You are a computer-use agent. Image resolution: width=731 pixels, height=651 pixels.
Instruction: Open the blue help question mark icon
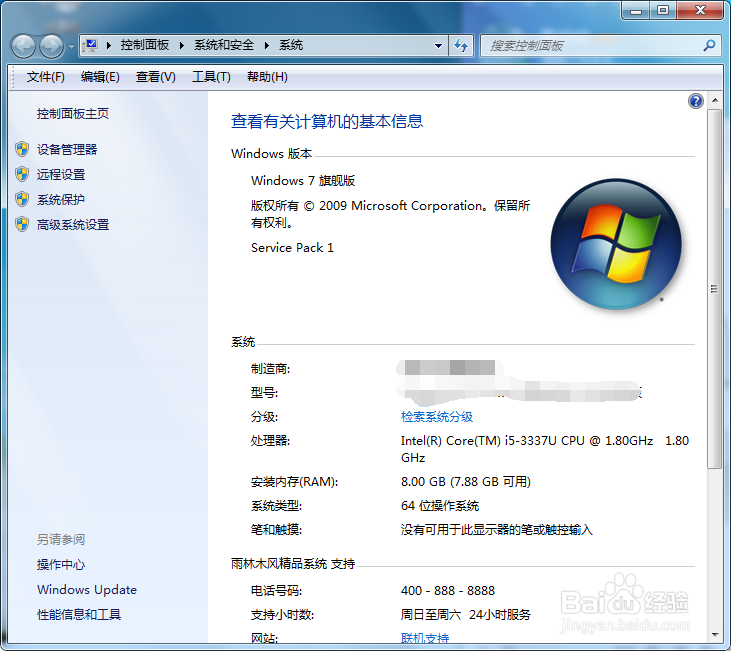click(x=696, y=101)
